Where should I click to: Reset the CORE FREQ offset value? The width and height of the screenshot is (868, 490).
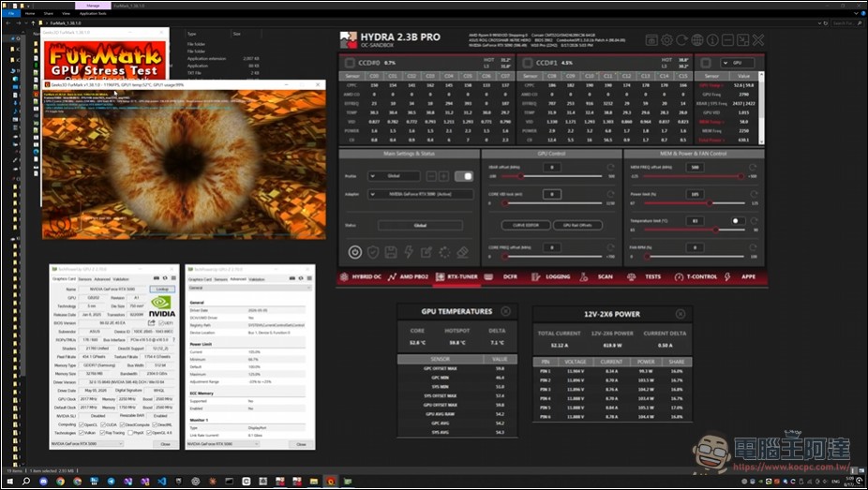pyautogui.click(x=610, y=247)
